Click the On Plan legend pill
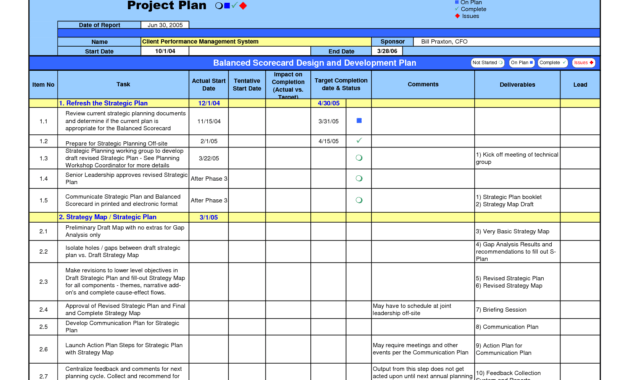 [x=522, y=63]
